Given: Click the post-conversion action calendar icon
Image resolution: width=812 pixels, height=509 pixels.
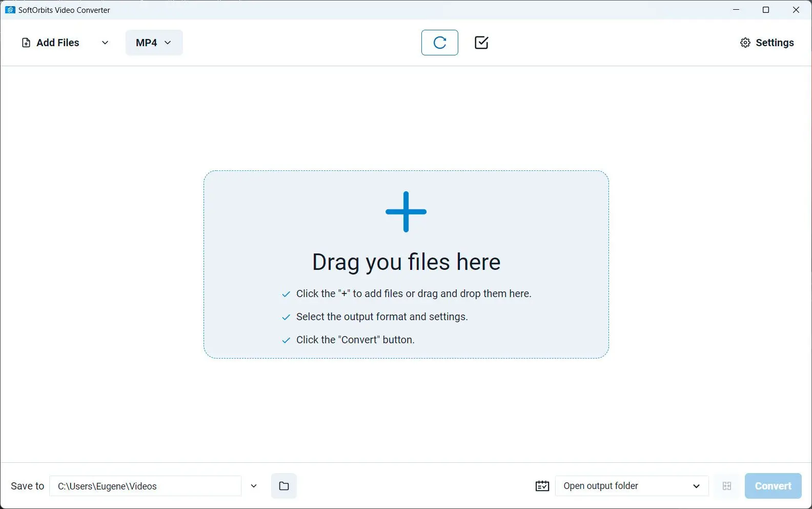Looking at the screenshot, I should (x=542, y=486).
